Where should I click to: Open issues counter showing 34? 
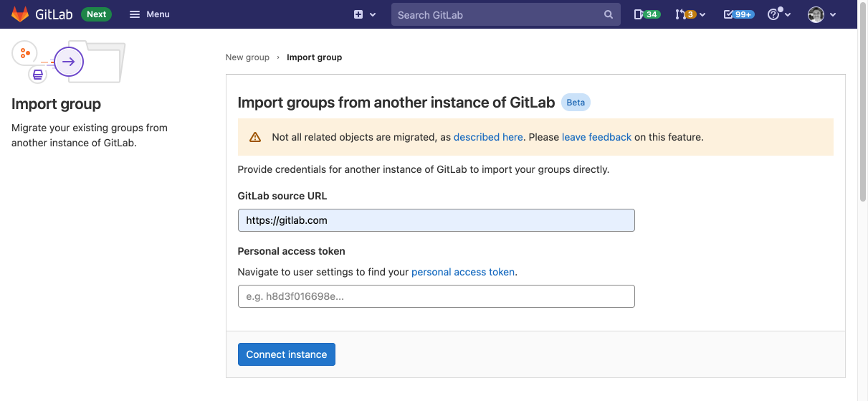click(647, 14)
